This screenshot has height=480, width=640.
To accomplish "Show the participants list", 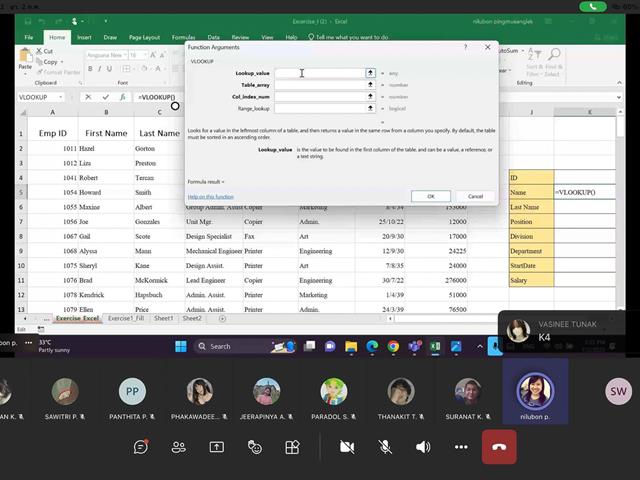I will (x=179, y=447).
